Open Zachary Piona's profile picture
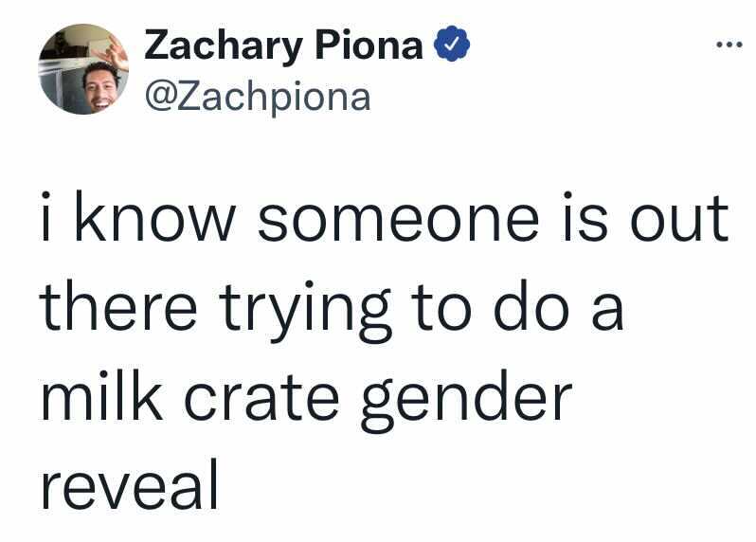The image size is (756, 542). 83,69
